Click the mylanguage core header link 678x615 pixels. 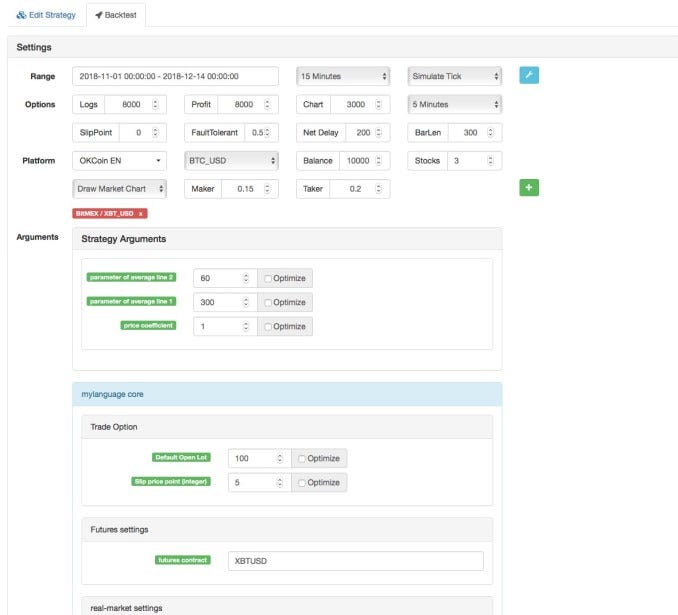pos(112,394)
